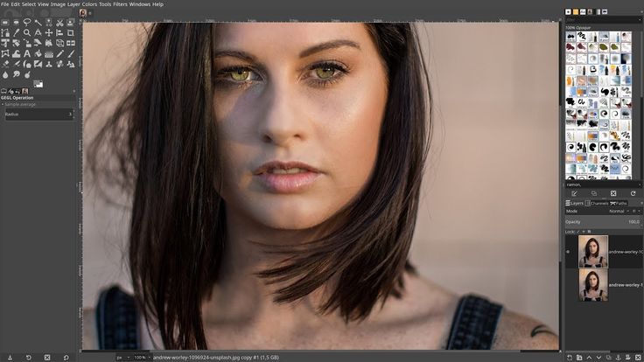Select the Crop tool

[71, 33]
